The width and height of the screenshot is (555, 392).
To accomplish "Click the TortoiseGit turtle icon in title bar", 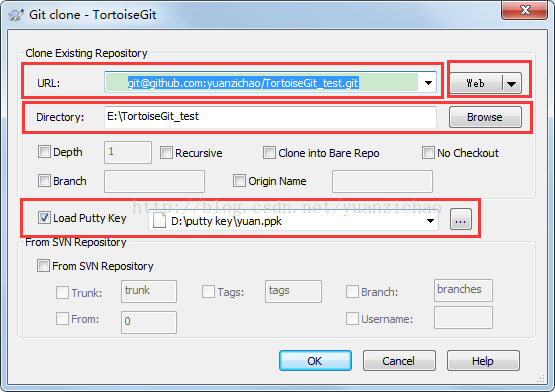I will point(15,15).
